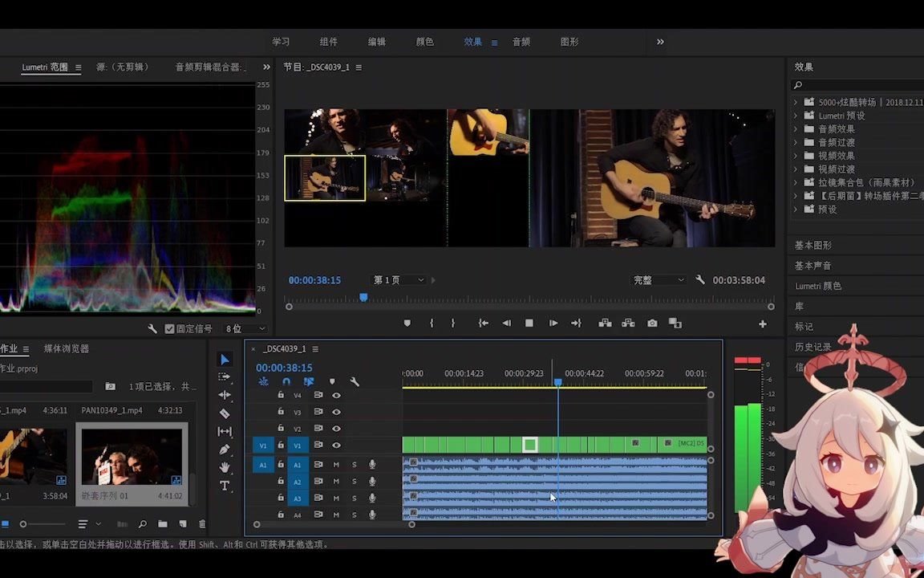The width and height of the screenshot is (924, 578).
Task: Go to In point
Action: click(483, 324)
